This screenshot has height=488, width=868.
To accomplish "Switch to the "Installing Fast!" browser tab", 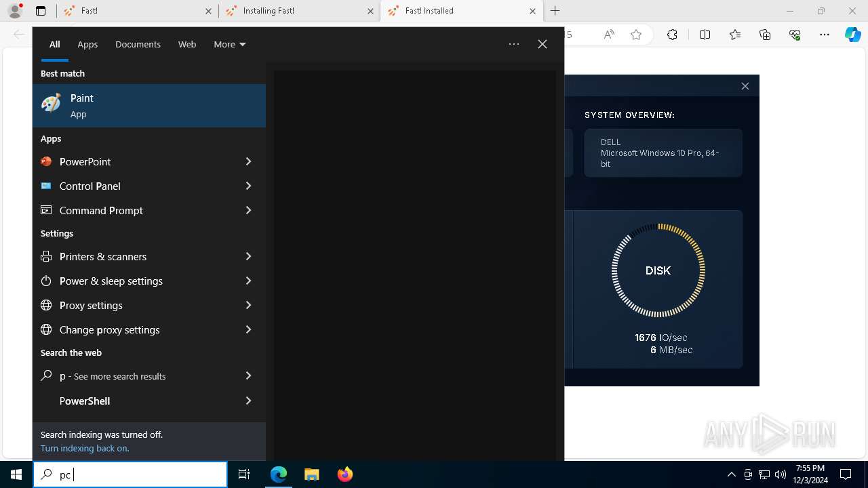I will pos(299,11).
